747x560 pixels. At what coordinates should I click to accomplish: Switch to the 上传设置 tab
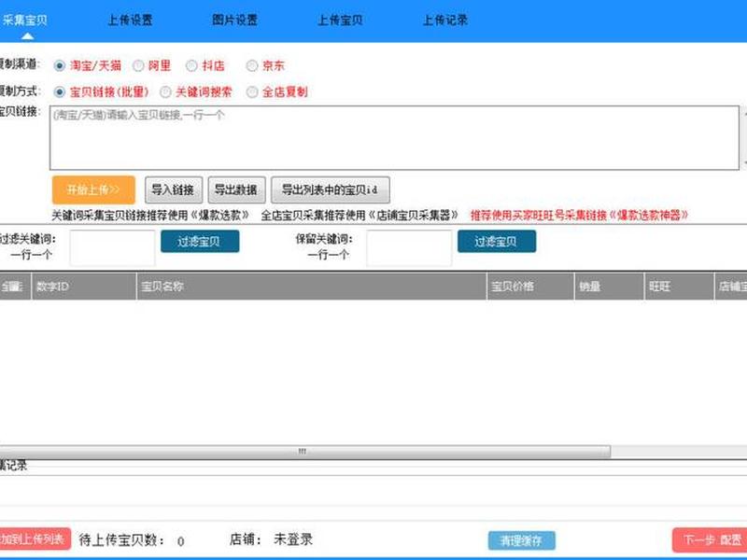[130, 20]
